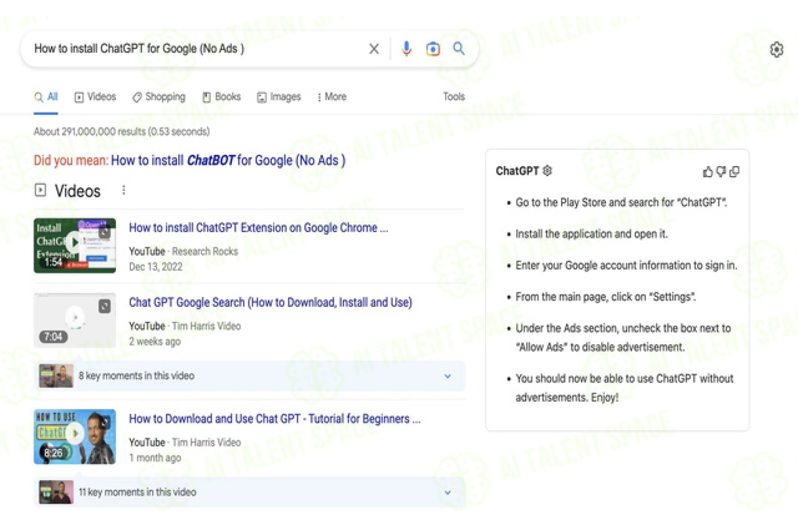Open Videos section three-dot menu
Viewport: 798px width, 532px height.
[123, 190]
